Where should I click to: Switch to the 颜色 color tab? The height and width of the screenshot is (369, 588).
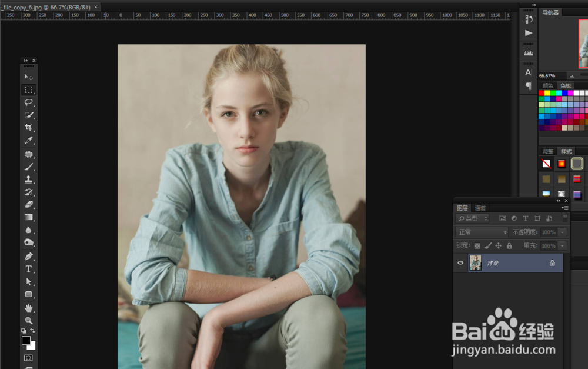point(547,85)
